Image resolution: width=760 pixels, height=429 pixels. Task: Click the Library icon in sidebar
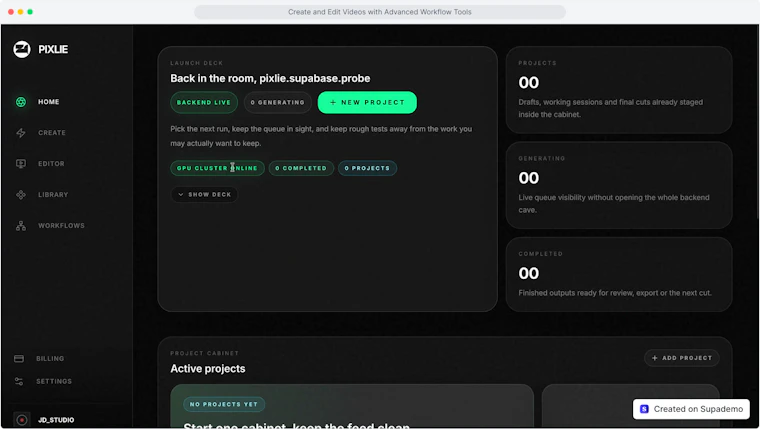(x=21, y=195)
